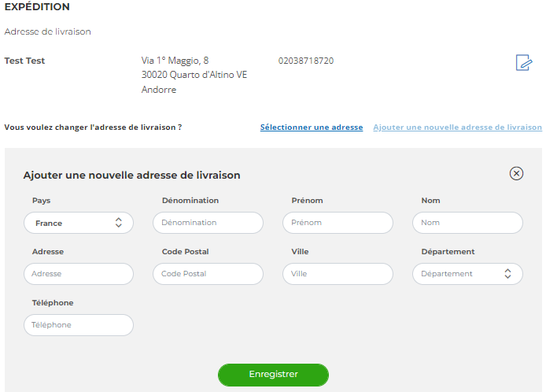Click the Test Test recipient name
The image size is (546, 392).
[x=24, y=61]
